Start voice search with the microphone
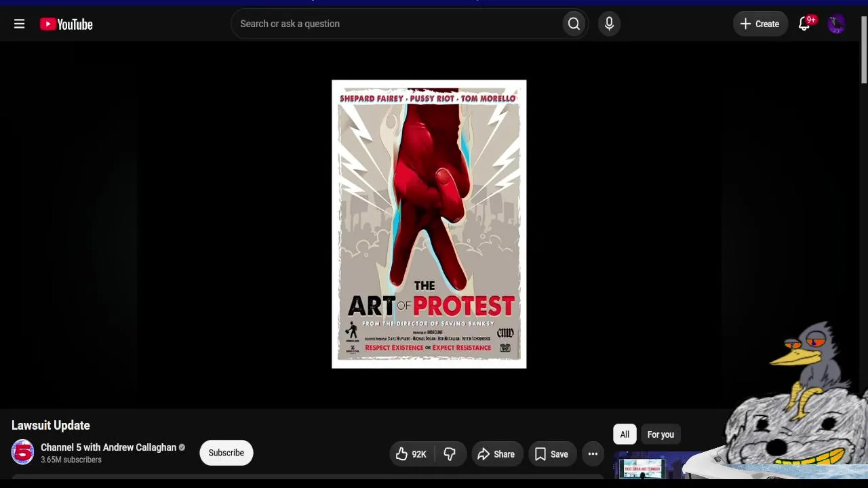Viewport: 868px width, 488px height. pyautogui.click(x=609, y=24)
